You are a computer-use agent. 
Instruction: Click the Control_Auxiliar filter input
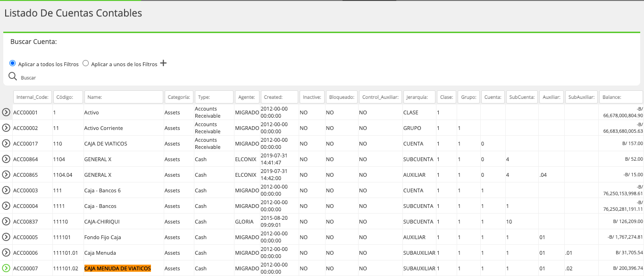(x=380, y=97)
